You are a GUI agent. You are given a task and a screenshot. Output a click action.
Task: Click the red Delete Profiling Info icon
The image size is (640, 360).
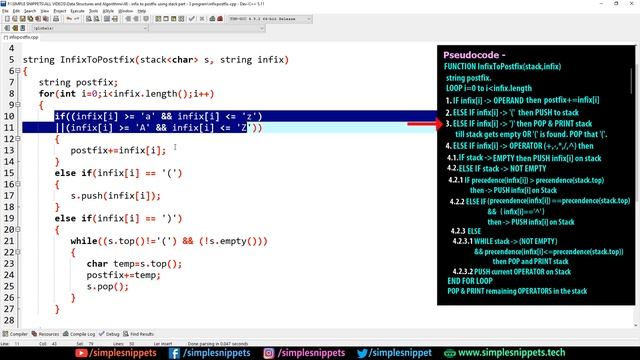pos(220,19)
